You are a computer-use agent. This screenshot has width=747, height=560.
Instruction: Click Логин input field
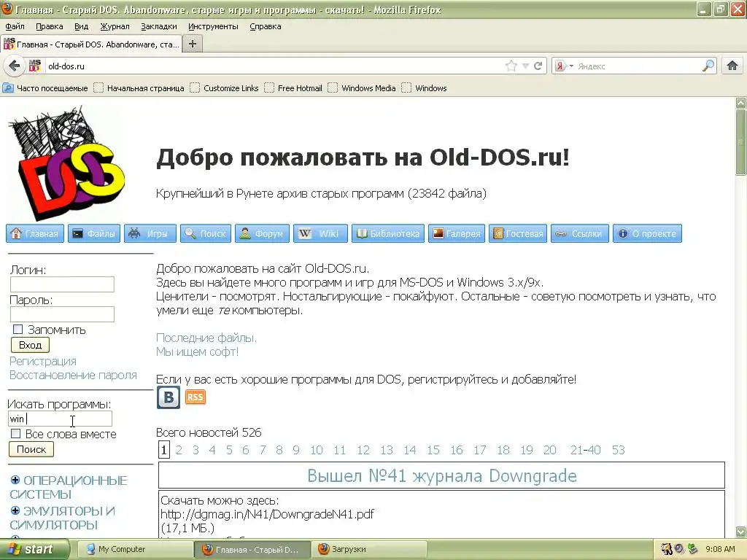(62, 284)
